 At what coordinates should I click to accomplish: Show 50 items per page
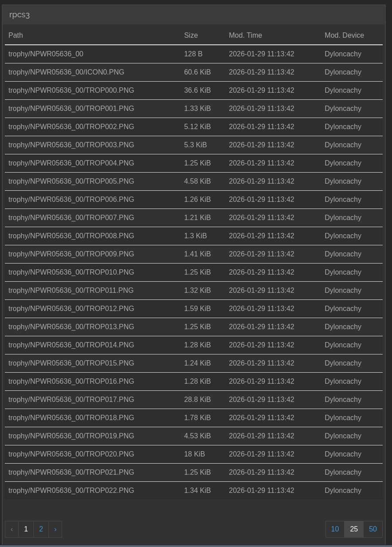(373, 529)
